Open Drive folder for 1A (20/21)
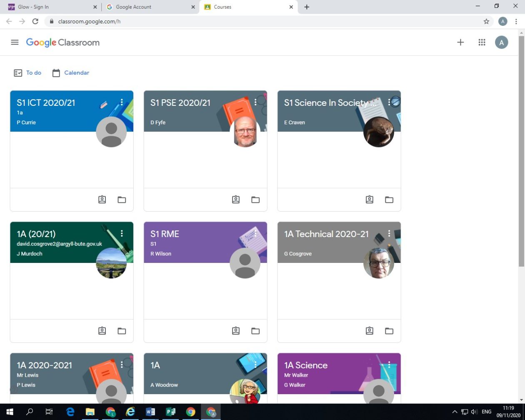This screenshot has width=525, height=420. 122,331
